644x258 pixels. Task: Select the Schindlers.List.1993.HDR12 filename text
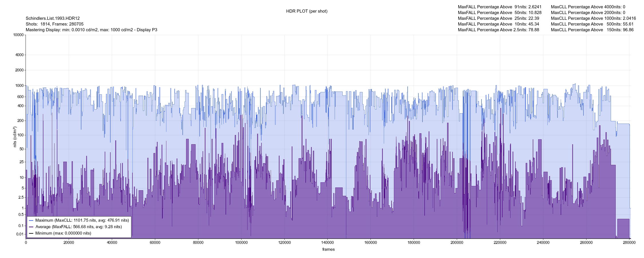tap(53, 18)
